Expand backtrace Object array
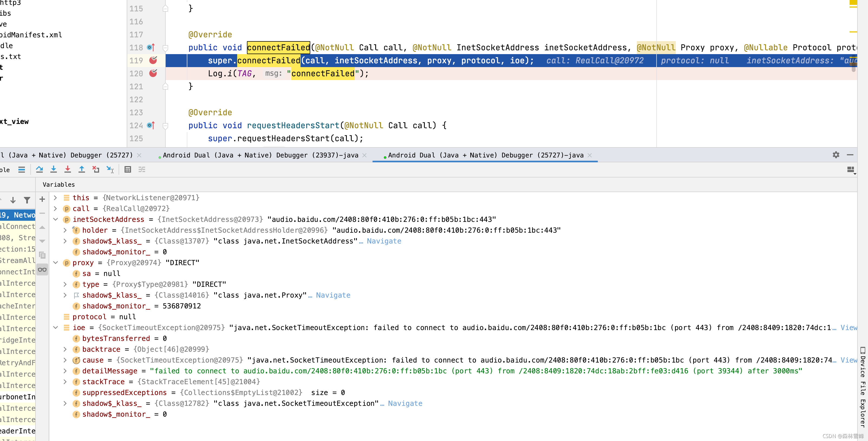Viewport: 868px width, 441px height. point(65,349)
